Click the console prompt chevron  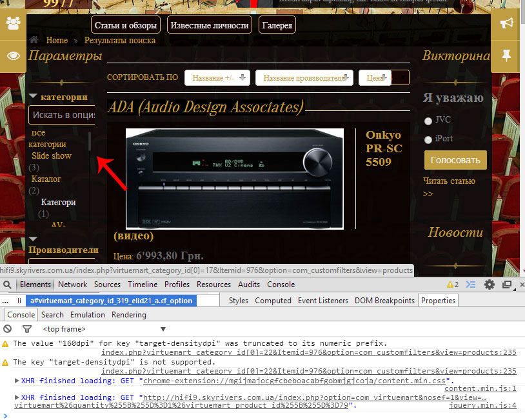[5, 415]
